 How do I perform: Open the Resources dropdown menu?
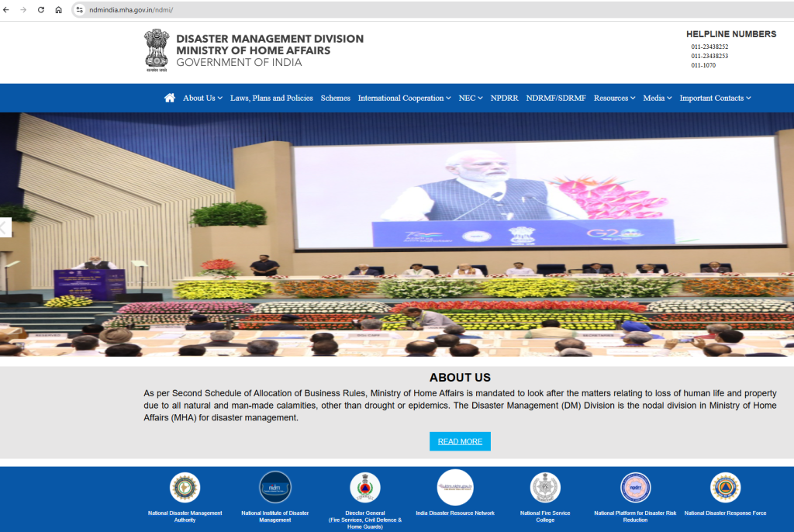pyautogui.click(x=614, y=98)
